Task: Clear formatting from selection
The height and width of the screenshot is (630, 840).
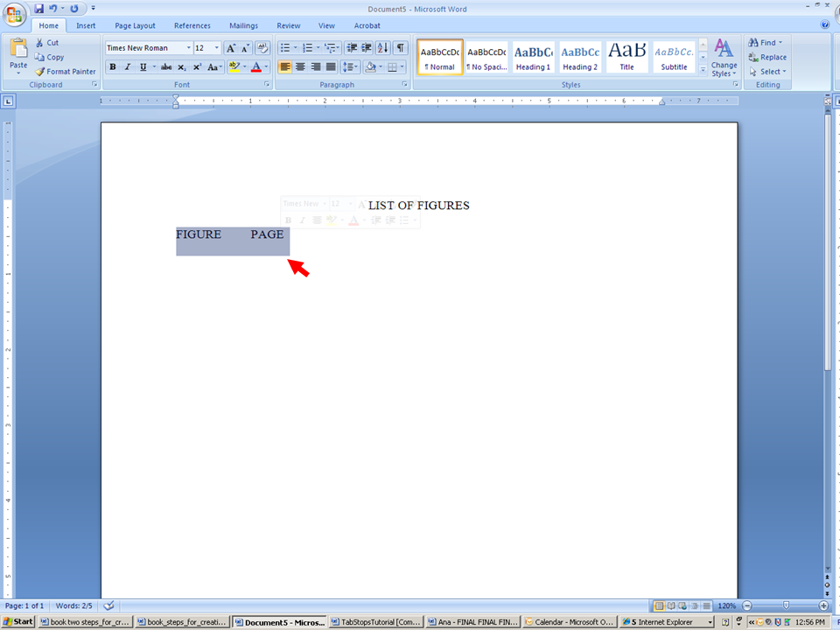Action: [262, 48]
